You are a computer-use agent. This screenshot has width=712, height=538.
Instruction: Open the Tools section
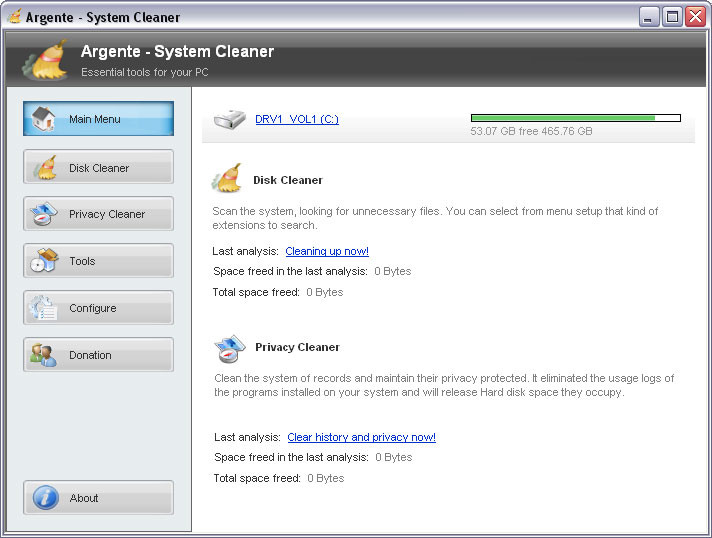pyautogui.click(x=98, y=261)
